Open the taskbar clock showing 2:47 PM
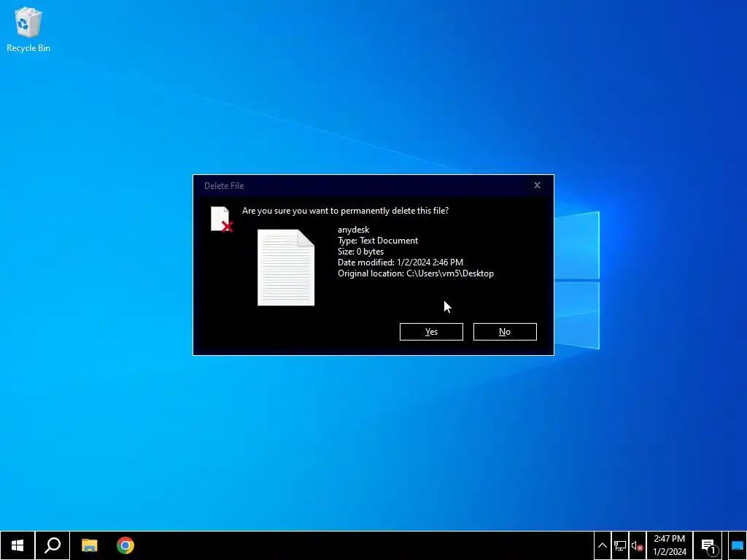Screen dimensions: 747x560 point(670,545)
